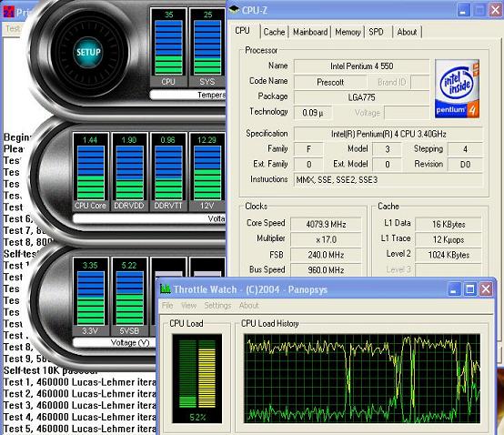This screenshot has height=435, width=504.
Task: Click the DDRVDD voltage gauge
Action: coord(129,171)
